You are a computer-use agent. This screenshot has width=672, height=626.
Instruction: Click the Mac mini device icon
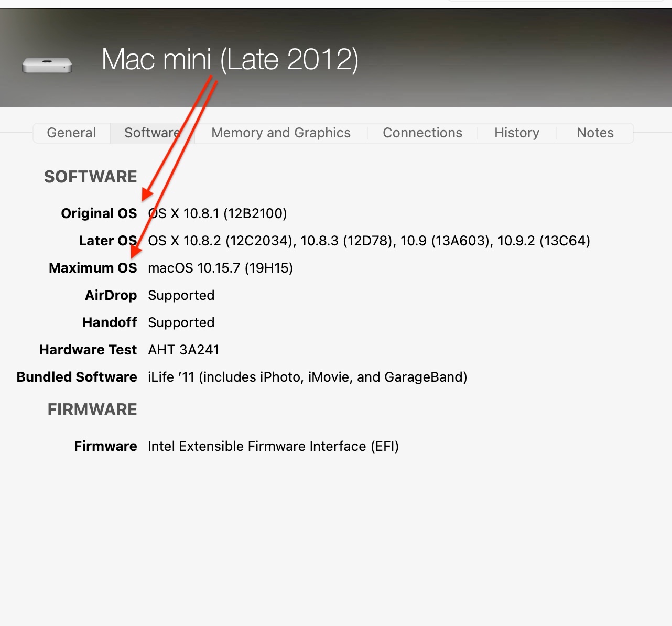(47, 65)
